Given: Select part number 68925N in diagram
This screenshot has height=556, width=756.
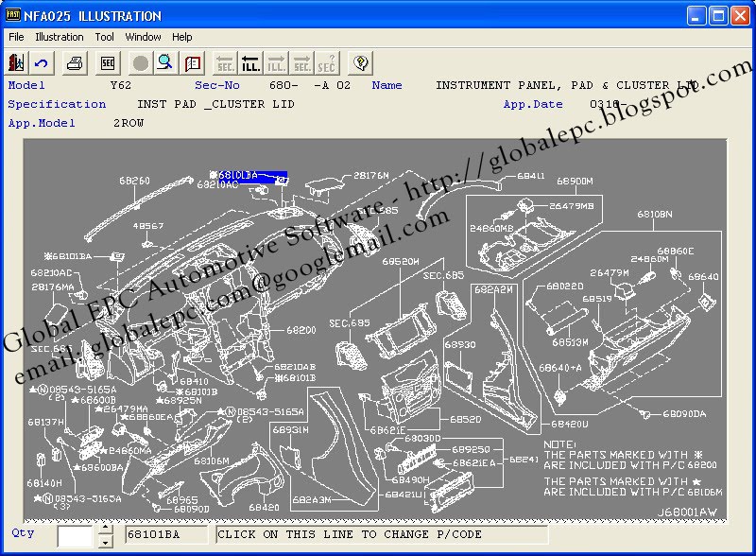Looking at the screenshot, I should (182, 401).
